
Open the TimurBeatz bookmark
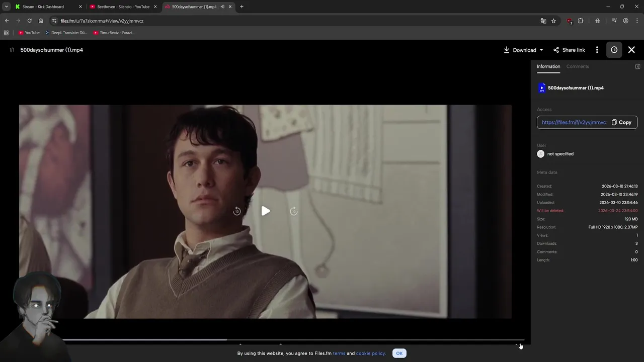[x=114, y=33]
